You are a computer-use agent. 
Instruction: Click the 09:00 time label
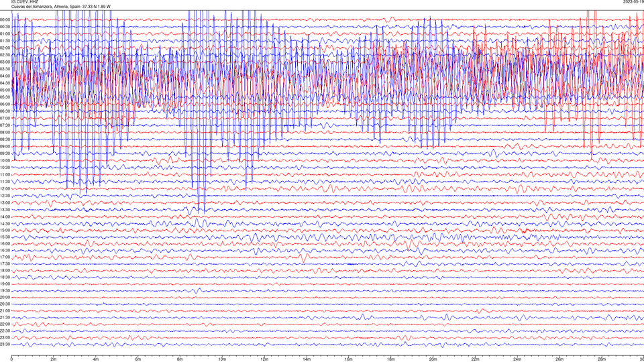[5, 147]
